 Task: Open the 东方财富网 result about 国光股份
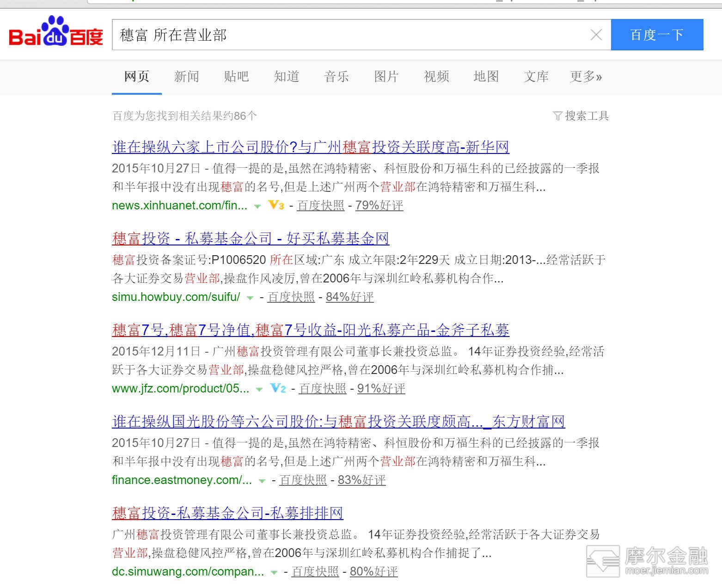[x=338, y=422]
